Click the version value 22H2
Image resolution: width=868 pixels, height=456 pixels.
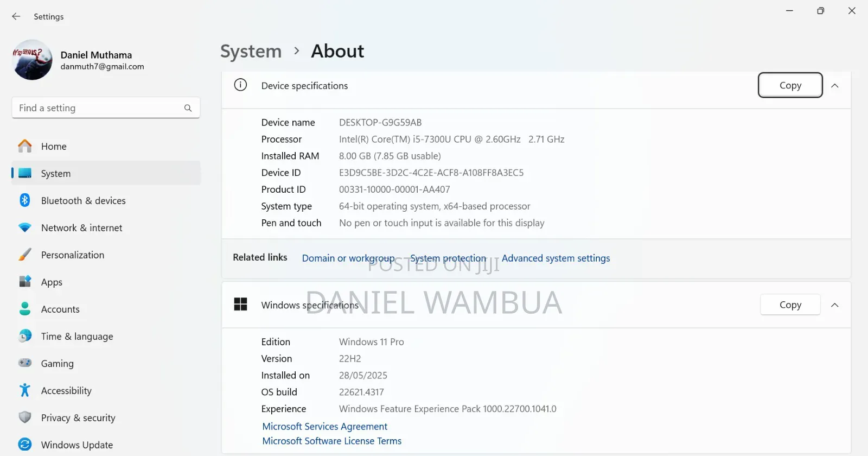click(350, 359)
